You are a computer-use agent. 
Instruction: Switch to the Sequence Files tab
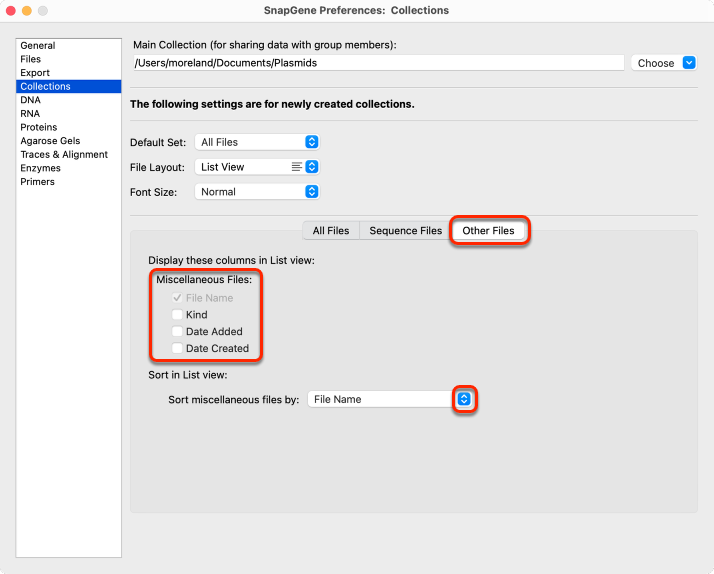click(x=406, y=231)
